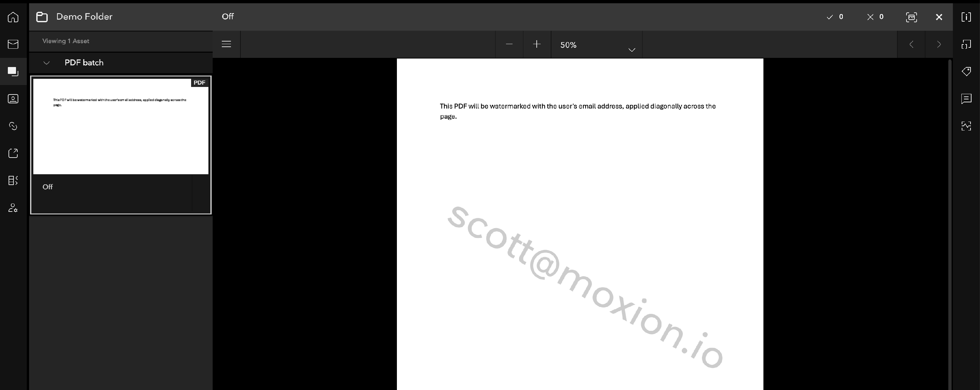
Task: Click the share/export sidebar icon
Action: tap(13, 153)
